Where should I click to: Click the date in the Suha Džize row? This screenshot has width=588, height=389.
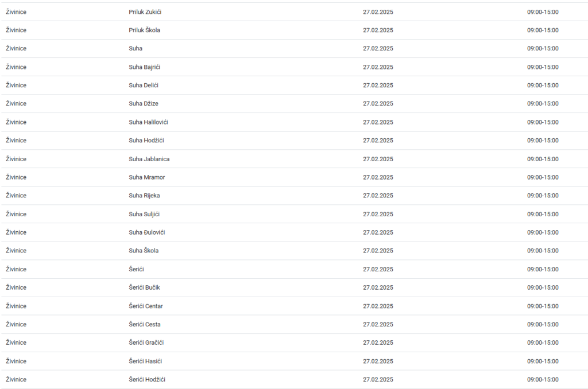pos(378,104)
